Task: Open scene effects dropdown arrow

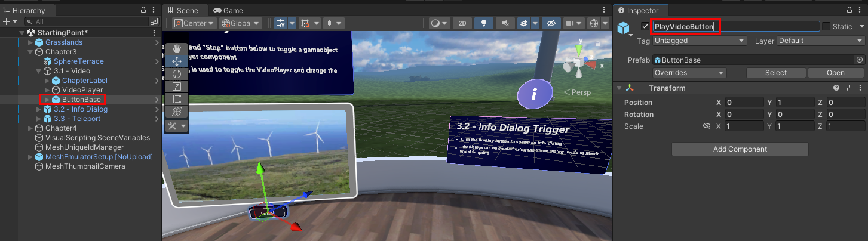Action: 535,23
